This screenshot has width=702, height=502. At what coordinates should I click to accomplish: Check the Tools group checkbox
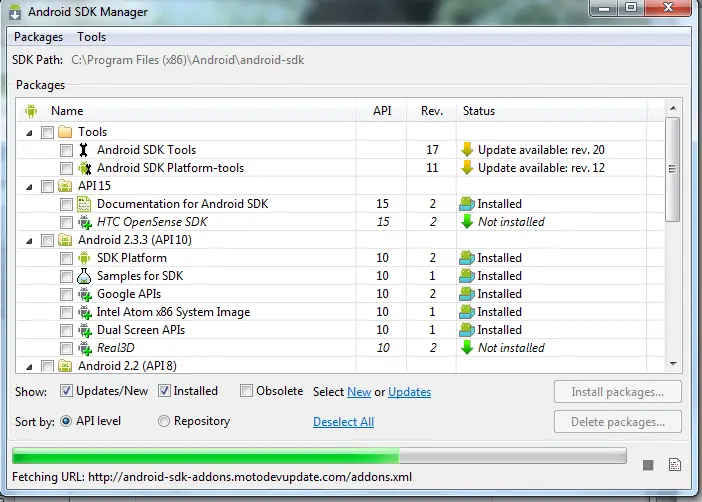tap(47, 133)
